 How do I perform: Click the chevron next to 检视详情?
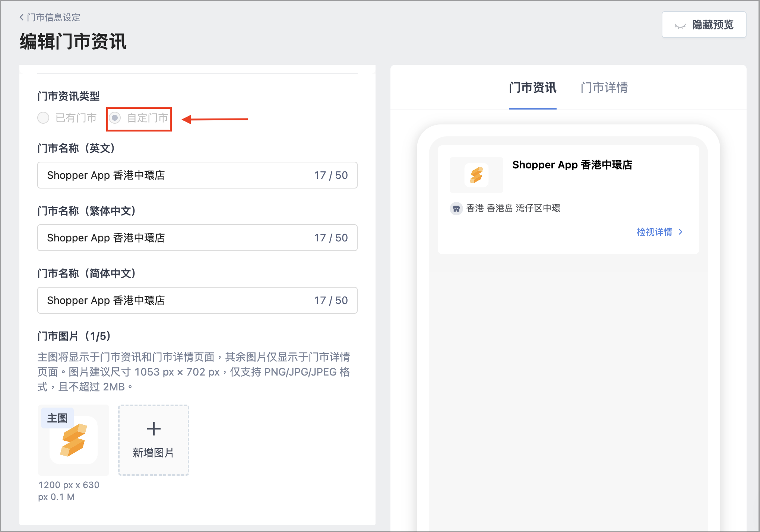coord(681,232)
